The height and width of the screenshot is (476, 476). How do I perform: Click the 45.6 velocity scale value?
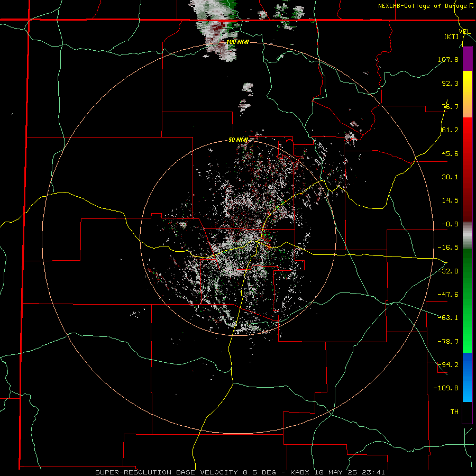(450, 153)
